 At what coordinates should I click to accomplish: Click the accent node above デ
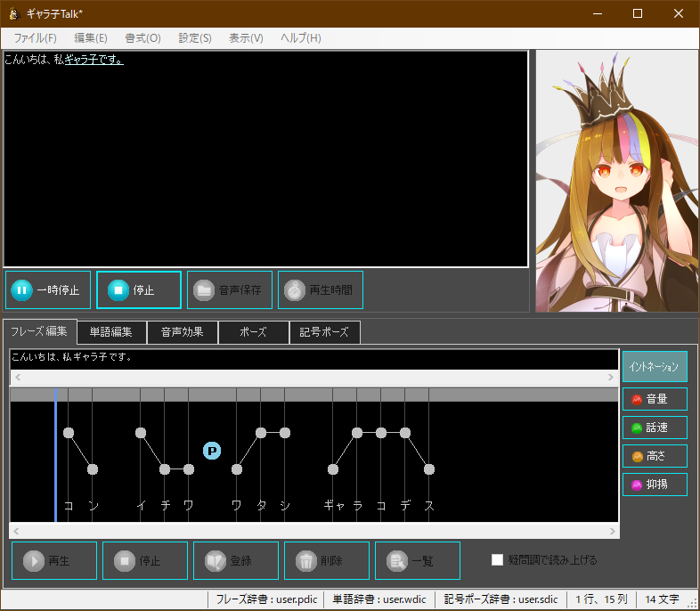click(x=405, y=433)
